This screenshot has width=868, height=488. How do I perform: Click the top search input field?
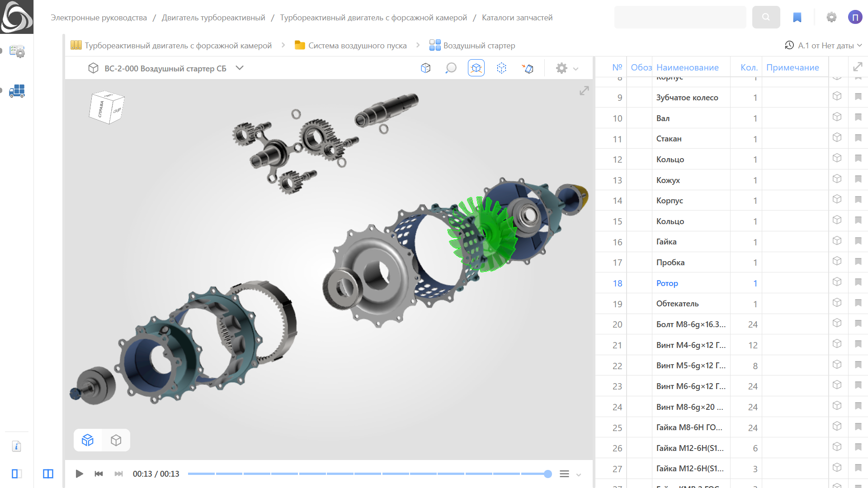pyautogui.click(x=680, y=17)
